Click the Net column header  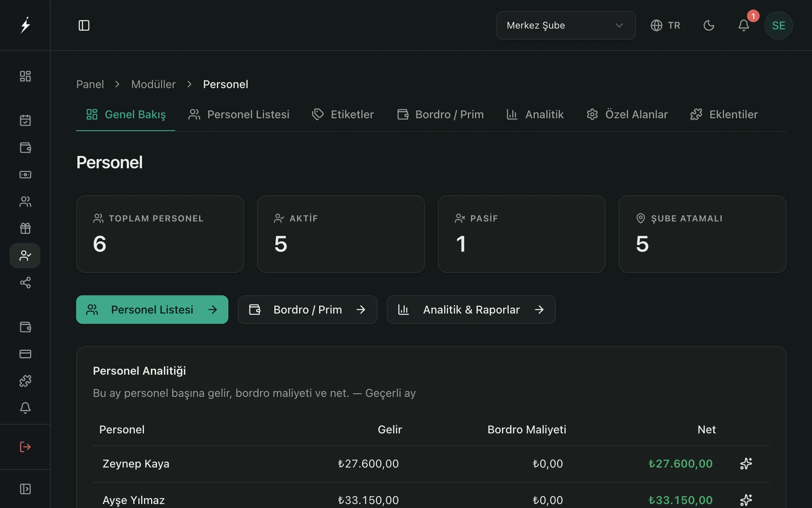point(707,429)
